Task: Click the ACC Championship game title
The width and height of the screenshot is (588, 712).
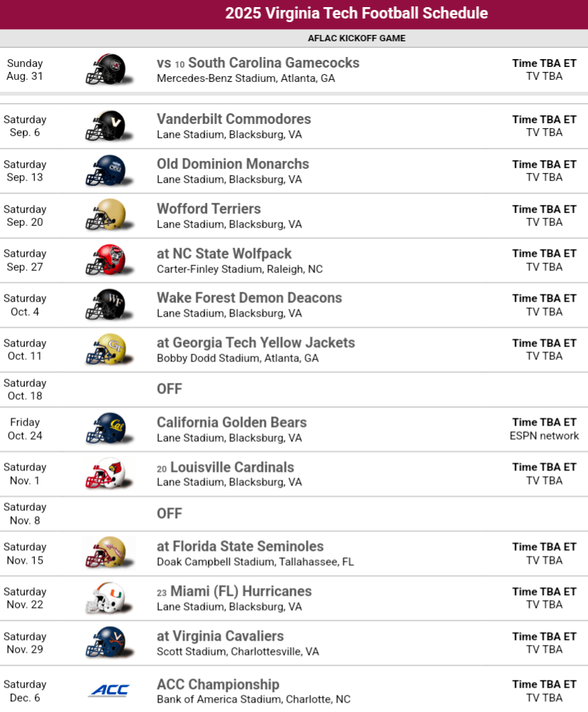Action: coord(218,684)
